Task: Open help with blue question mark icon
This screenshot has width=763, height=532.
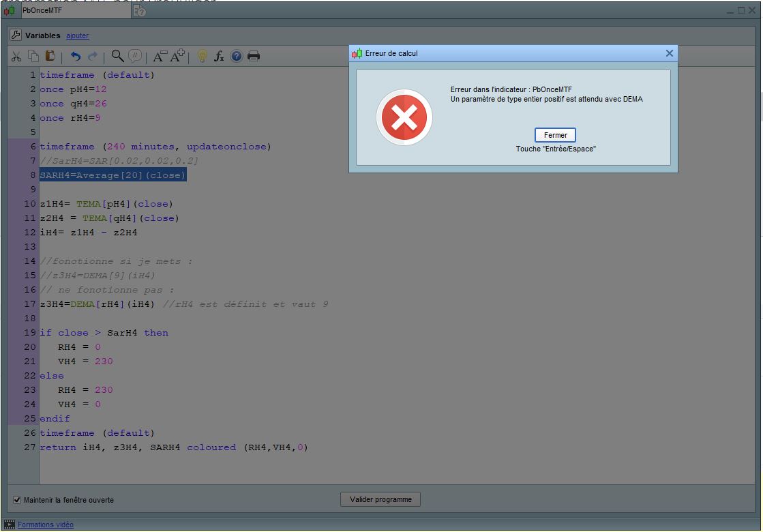Action: tap(237, 57)
